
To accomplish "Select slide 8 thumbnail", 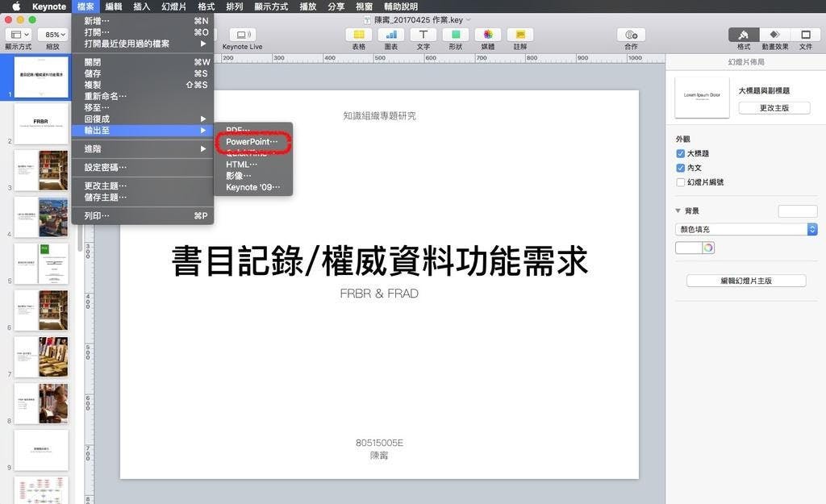I will coord(41,403).
